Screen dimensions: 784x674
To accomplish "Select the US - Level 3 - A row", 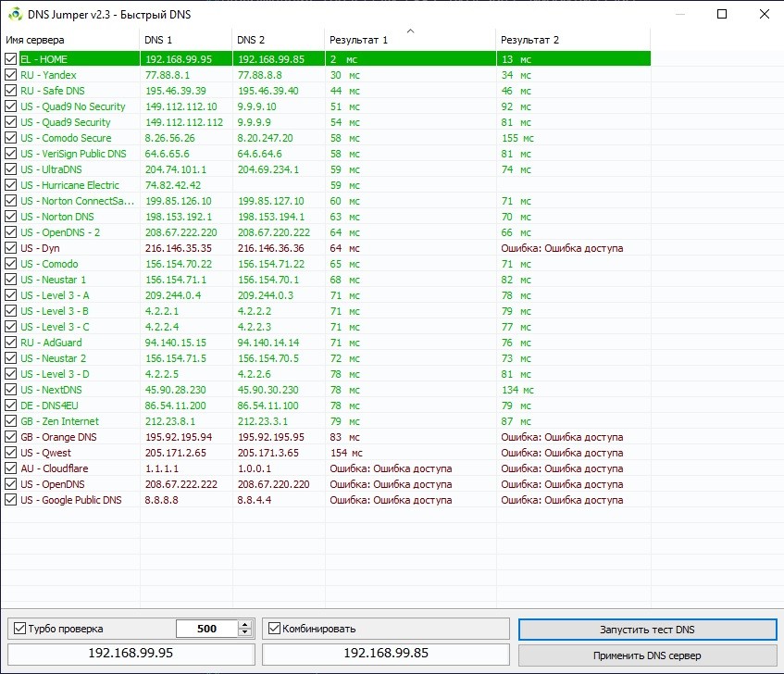I will click(x=326, y=295).
